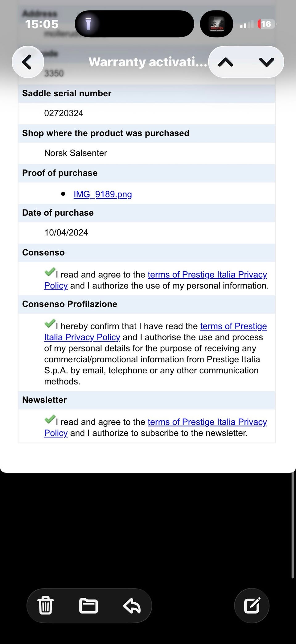Go to next email with down chevron
This screenshot has width=296, height=644.
(266, 62)
